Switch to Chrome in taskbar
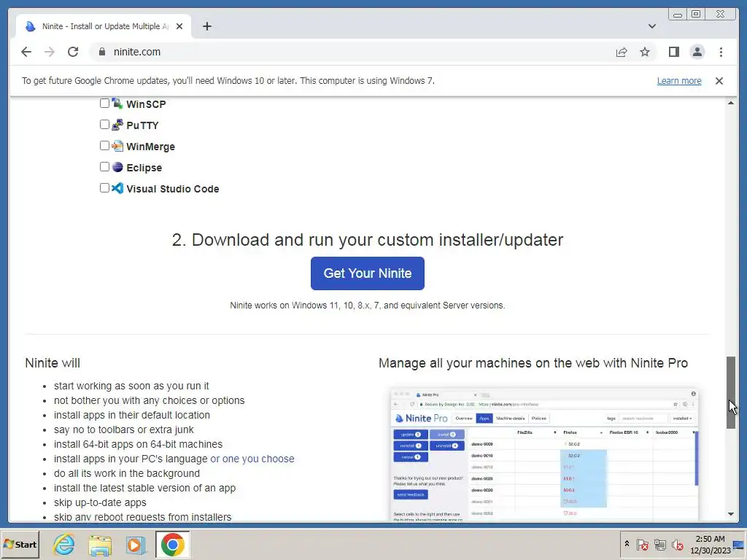This screenshot has width=747, height=560. coord(172,544)
